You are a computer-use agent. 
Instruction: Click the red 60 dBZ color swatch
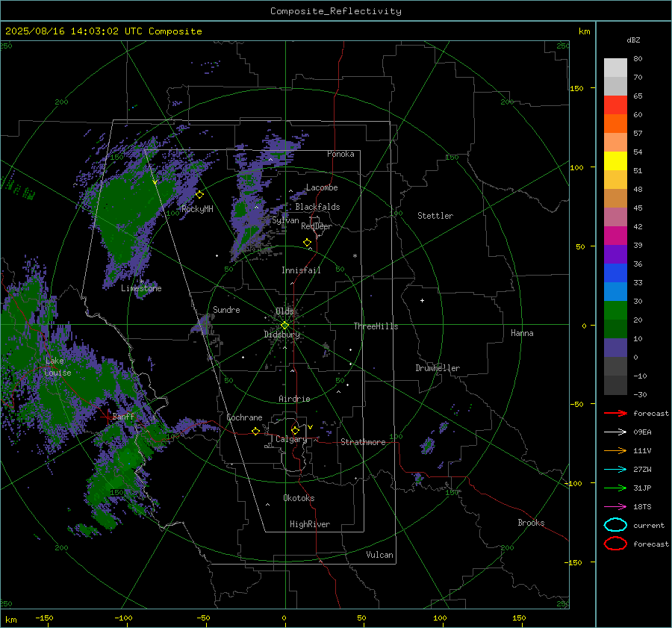pyautogui.click(x=615, y=105)
